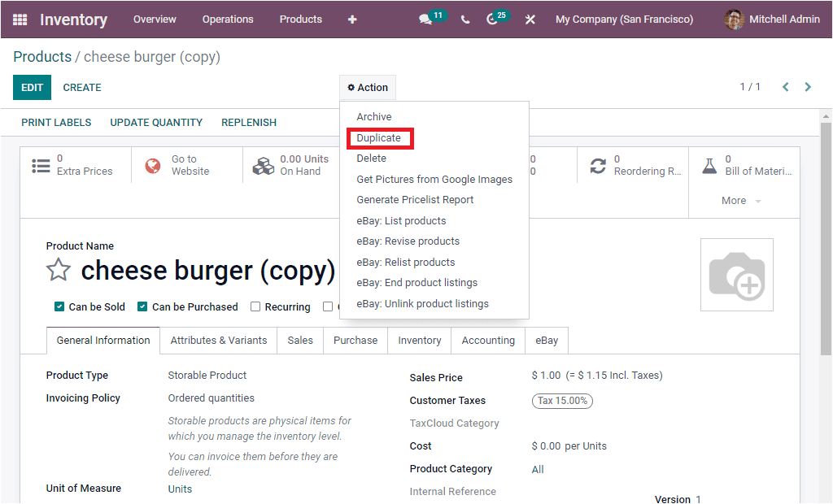Screen dimensions: 833x504
Task: Open the Reordering Rules icon
Action: 600,165
